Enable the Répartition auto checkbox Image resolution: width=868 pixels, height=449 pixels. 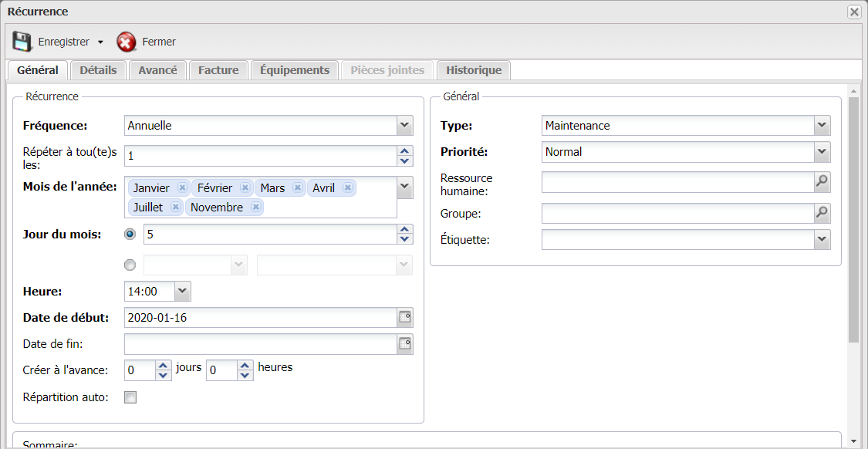[130, 397]
